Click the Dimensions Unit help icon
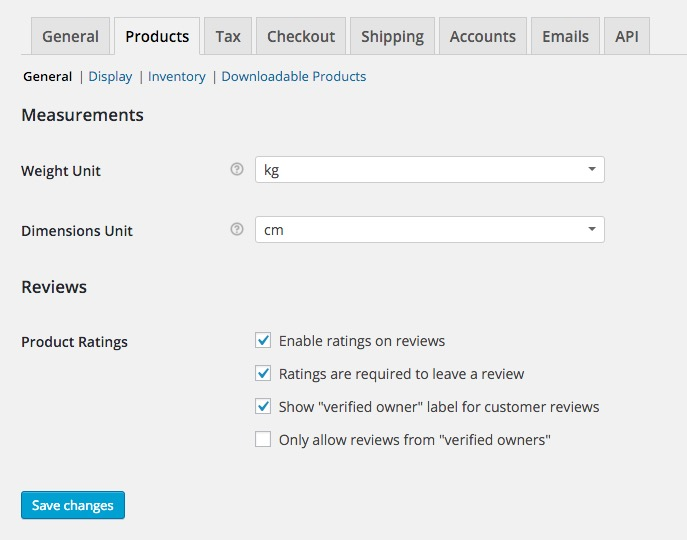This screenshot has height=540, width=687. click(237, 230)
